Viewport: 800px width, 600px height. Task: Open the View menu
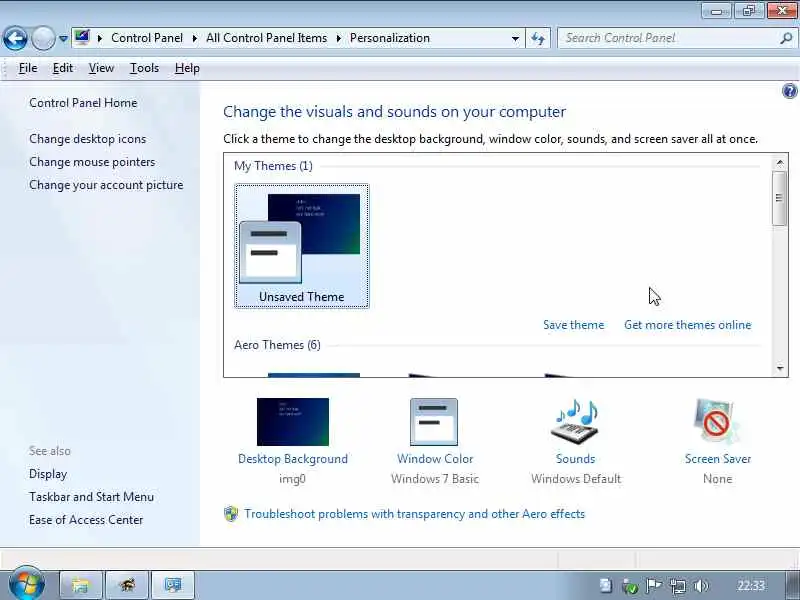tap(101, 68)
